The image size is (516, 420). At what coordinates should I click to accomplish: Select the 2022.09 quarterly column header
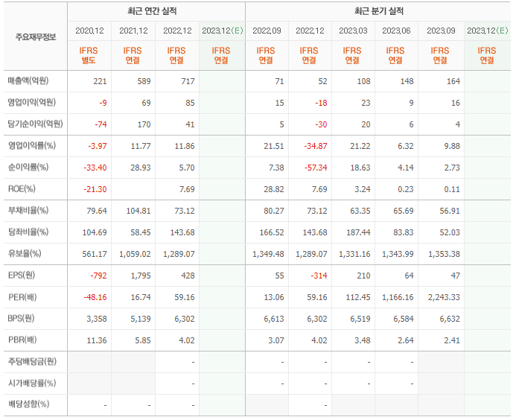pyautogui.click(x=267, y=31)
